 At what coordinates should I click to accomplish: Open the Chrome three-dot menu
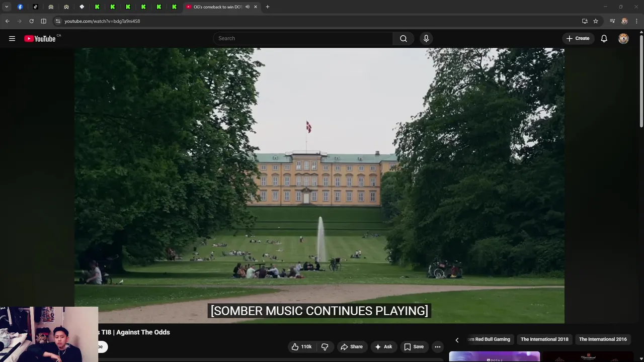point(637,21)
